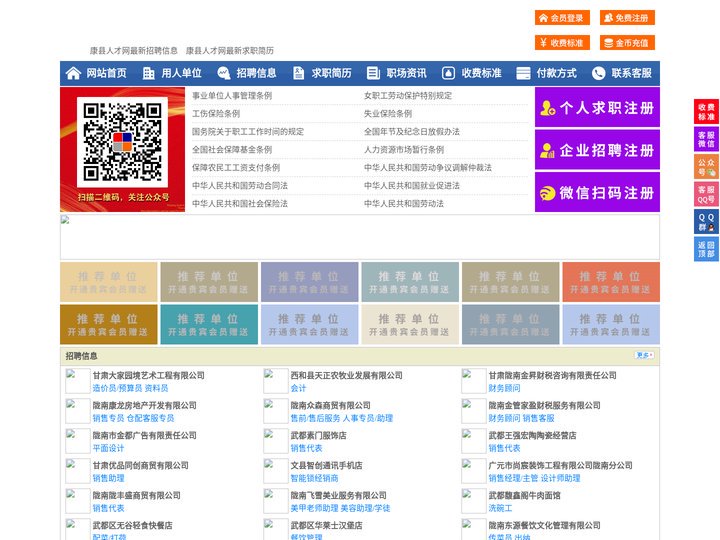Open 免费注册 free registration button
The height and width of the screenshot is (540, 720).
pyautogui.click(x=627, y=18)
